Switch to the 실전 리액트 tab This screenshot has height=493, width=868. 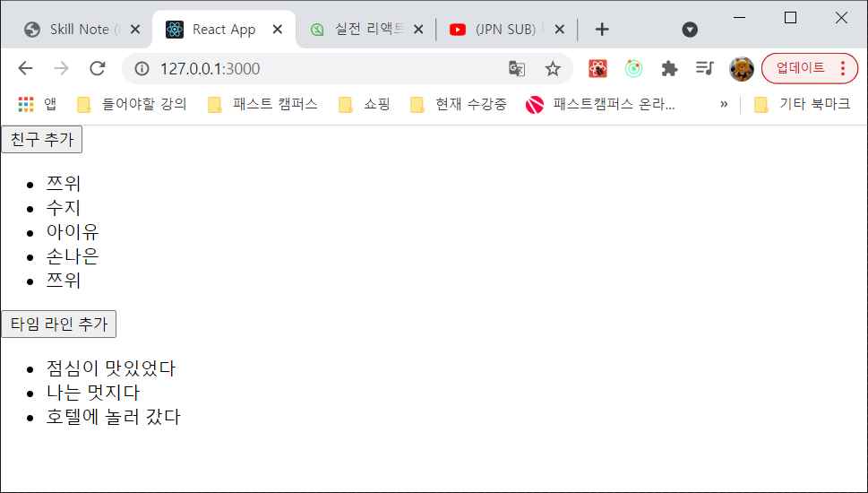[365, 30]
